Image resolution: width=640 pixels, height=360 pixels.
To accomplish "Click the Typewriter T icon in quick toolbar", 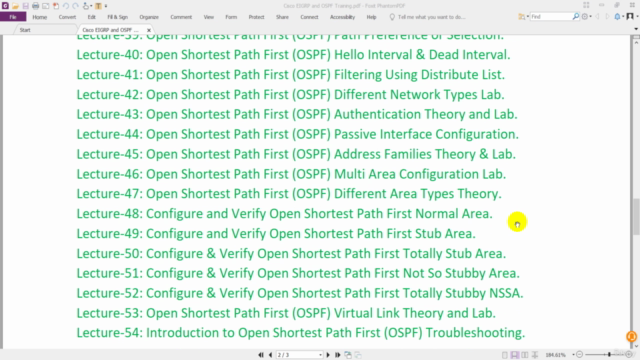I will (98, 6).
